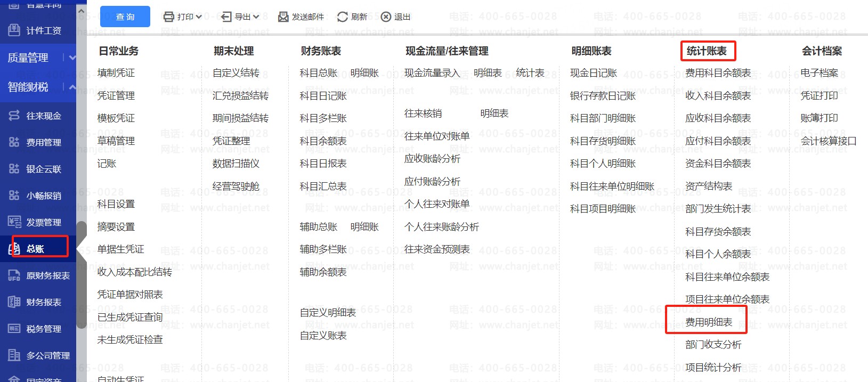This screenshot has width=868, height=382.
Task: Open 多公司管理 sidebar icon
Action: pyautogui.click(x=14, y=355)
